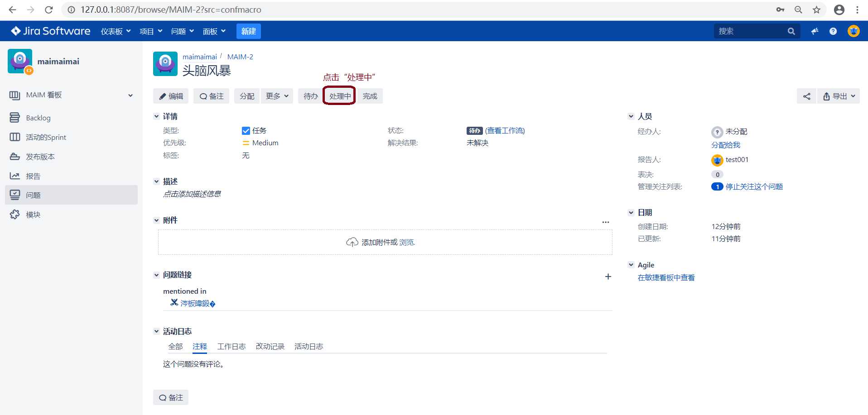Reload the page with browser refresh
The image size is (868, 415).
(x=49, y=10)
